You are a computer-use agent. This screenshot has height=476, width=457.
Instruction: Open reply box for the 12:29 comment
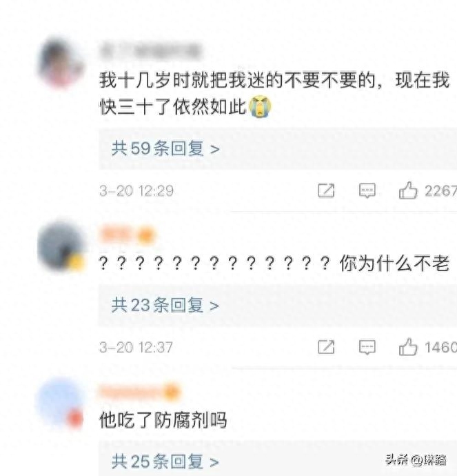tap(367, 190)
